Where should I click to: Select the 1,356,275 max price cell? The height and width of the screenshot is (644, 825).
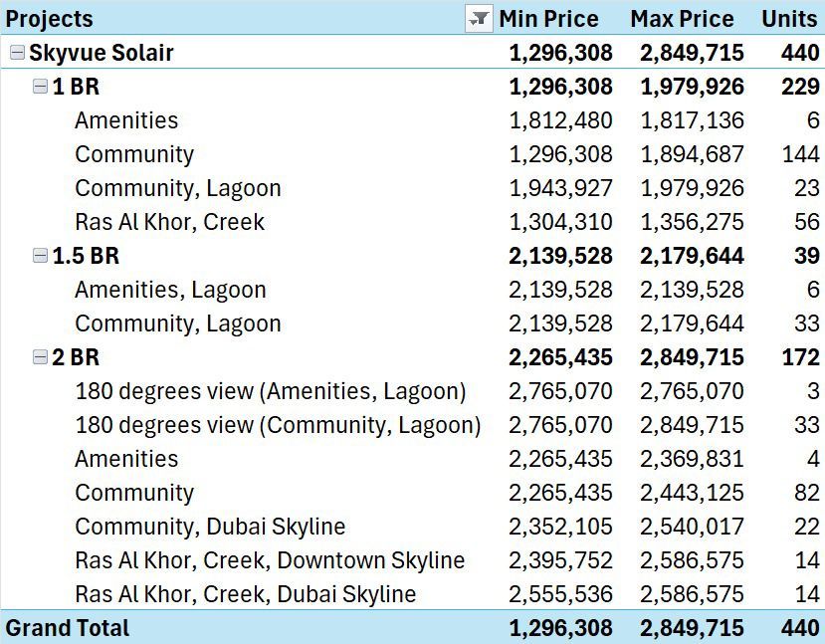[x=692, y=222]
